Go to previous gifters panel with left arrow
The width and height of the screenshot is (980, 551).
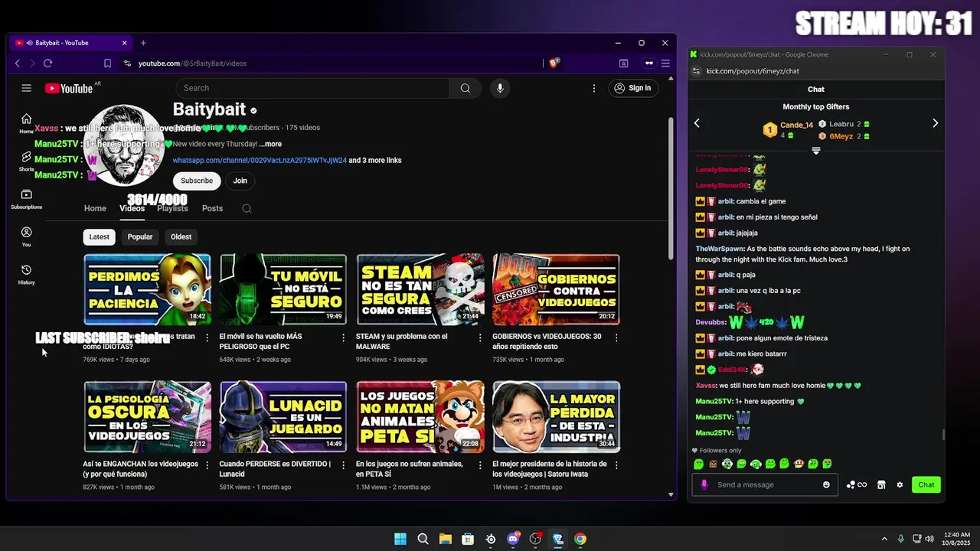pyautogui.click(x=697, y=123)
